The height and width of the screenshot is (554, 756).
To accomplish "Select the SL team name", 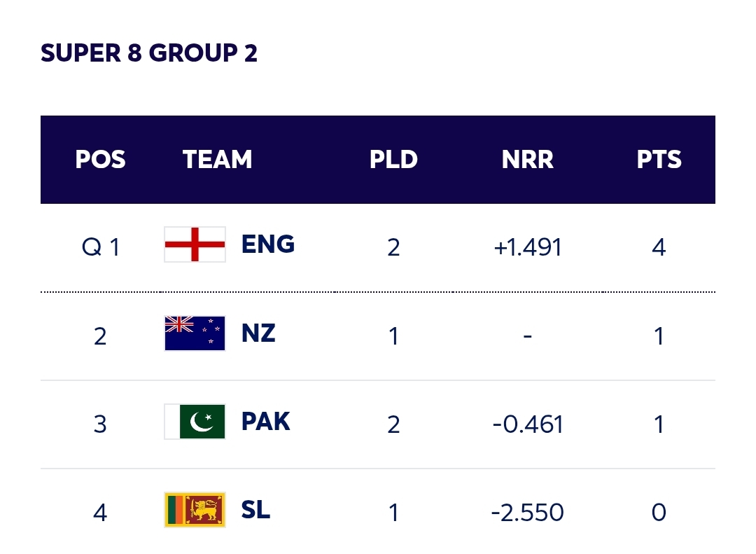I will tap(255, 510).
